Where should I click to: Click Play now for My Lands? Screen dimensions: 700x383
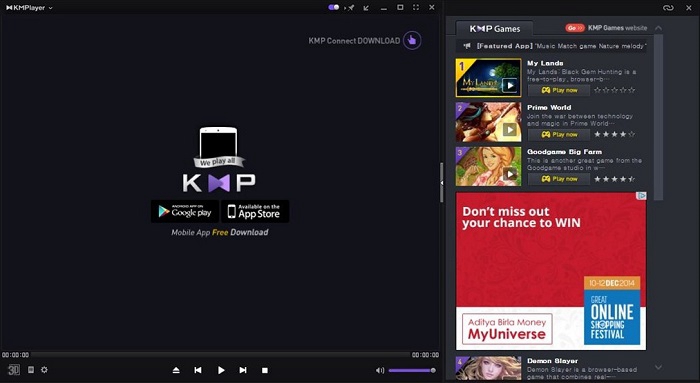559,90
